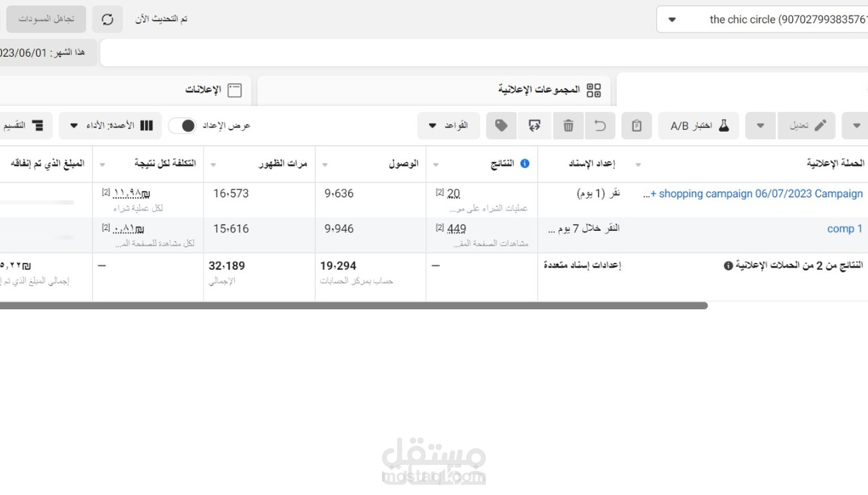Click the undo arrow icon
868x495 pixels.
(x=600, y=126)
